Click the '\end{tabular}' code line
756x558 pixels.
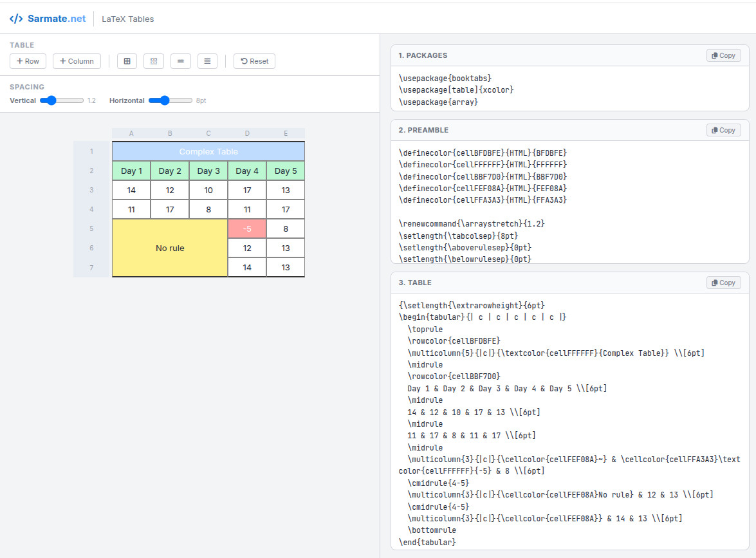tap(427, 543)
